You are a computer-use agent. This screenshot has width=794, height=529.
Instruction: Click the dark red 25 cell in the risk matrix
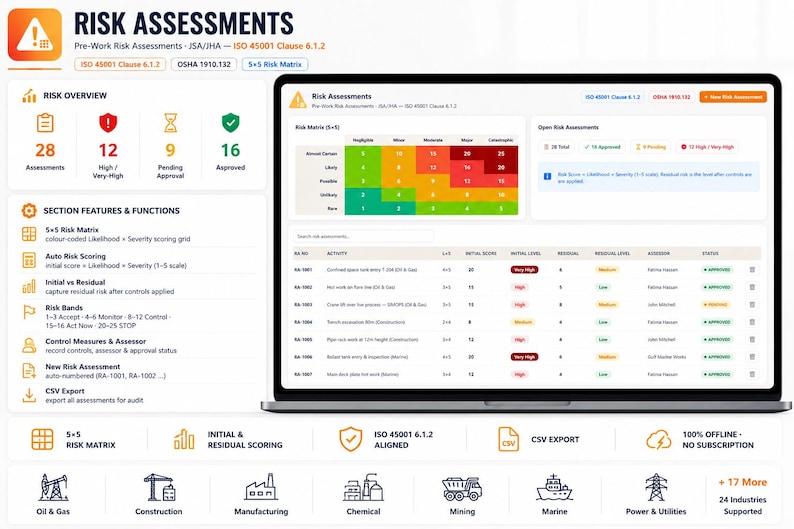coord(501,153)
